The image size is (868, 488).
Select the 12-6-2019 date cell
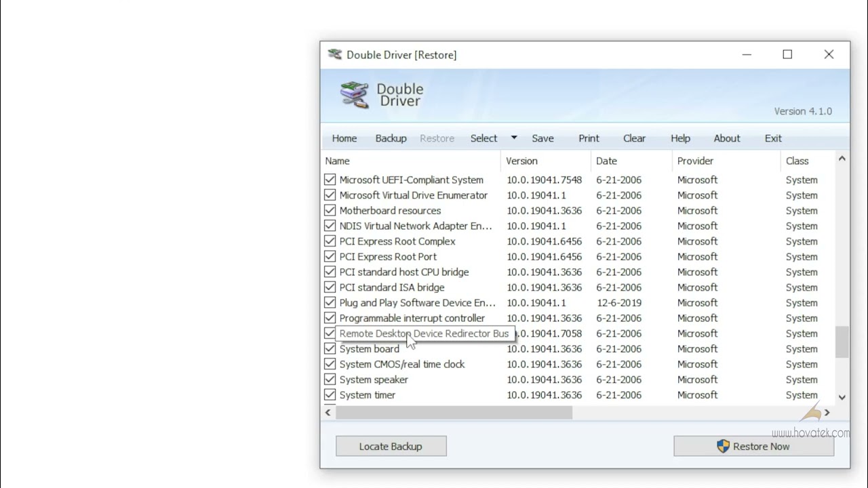coord(618,303)
